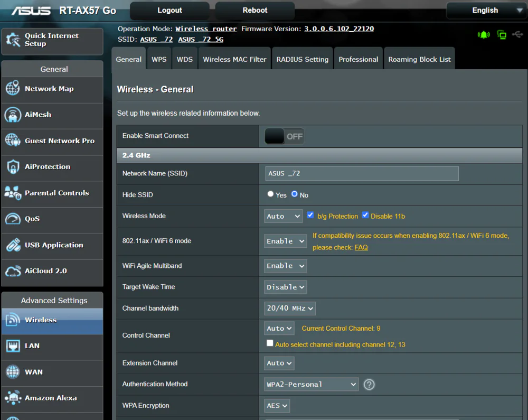
Task: Switch to the WDS tab
Action: click(x=184, y=59)
